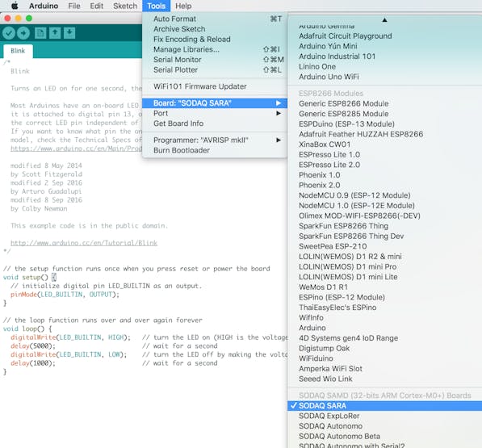Open the Apple menu

point(15,6)
